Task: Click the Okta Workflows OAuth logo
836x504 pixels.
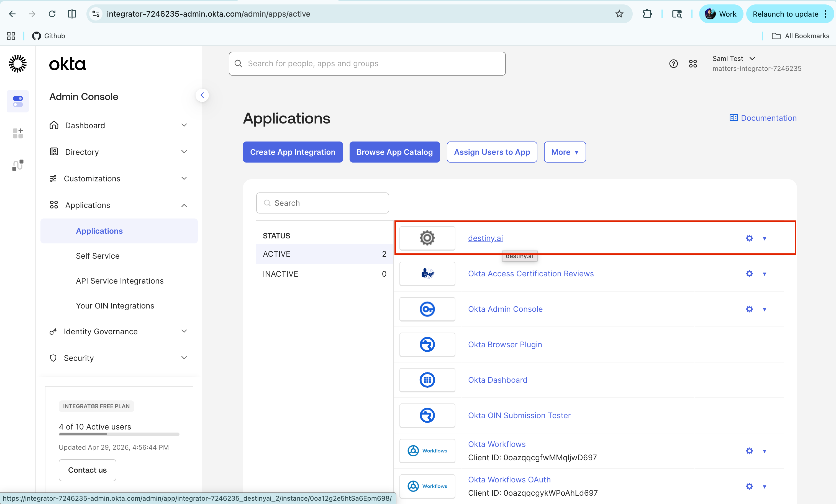Action: (427, 486)
